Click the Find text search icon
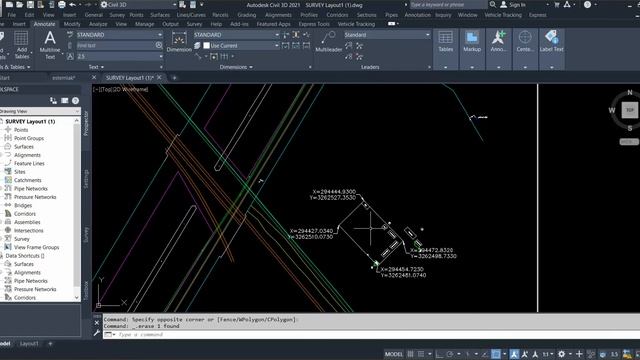The image size is (640, 360). click(x=159, y=45)
